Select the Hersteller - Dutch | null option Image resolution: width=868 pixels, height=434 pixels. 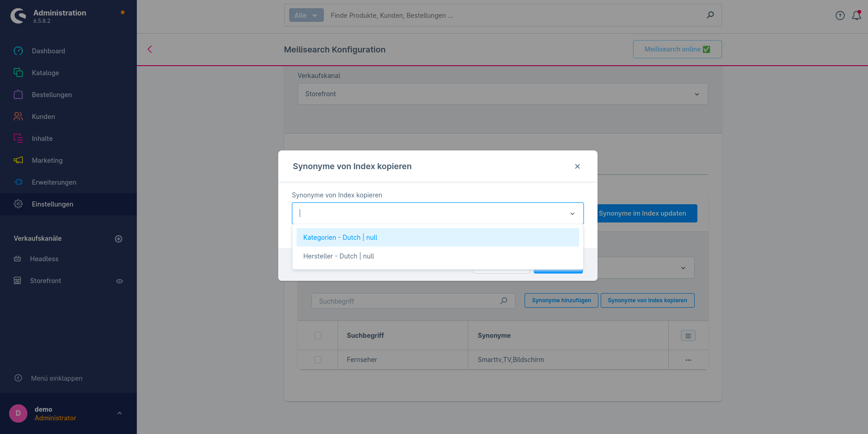pyautogui.click(x=438, y=256)
